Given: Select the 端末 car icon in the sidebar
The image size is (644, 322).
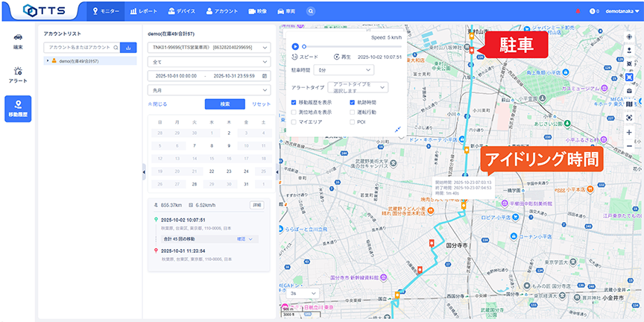Looking at the screenshot, I should (x=18, y=40).
